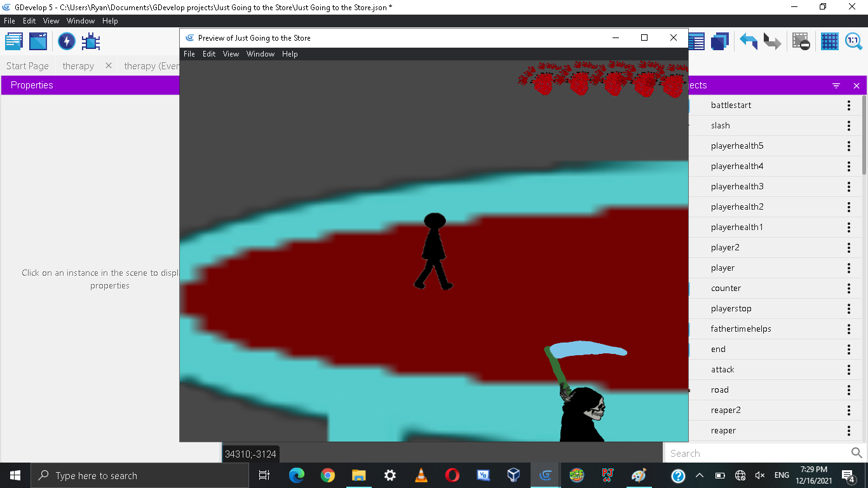Click the Windows Start button

click(x=15, y=475)
